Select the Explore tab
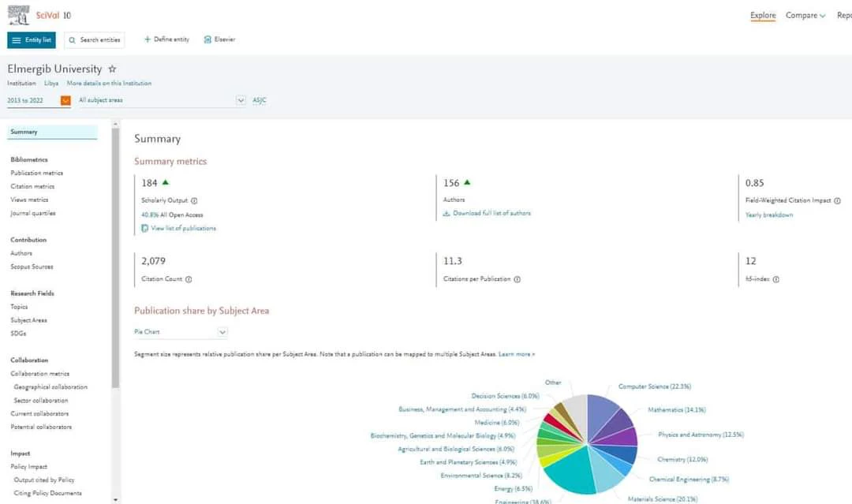Viewport: 852px width, 504px height. click(x=763, y=15)
